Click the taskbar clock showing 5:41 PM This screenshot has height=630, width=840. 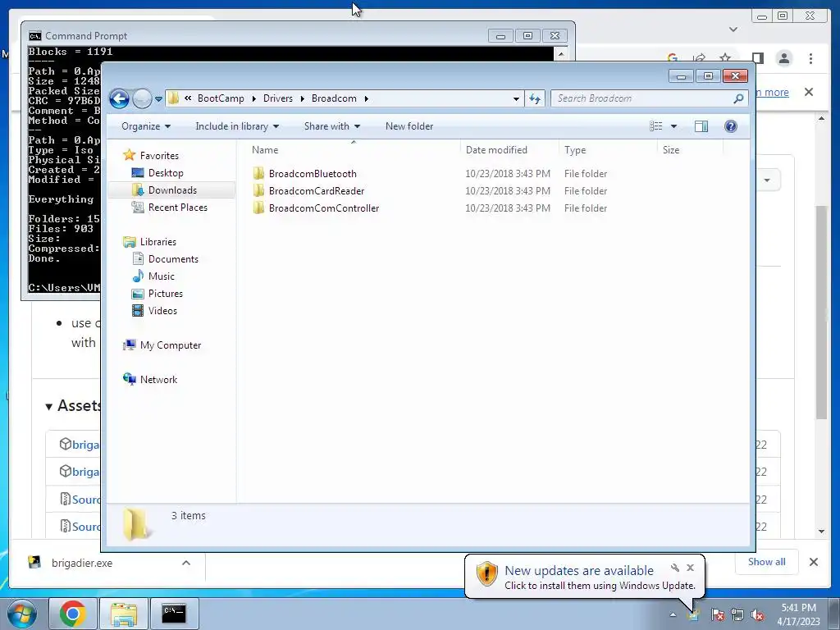pos(799,614)
